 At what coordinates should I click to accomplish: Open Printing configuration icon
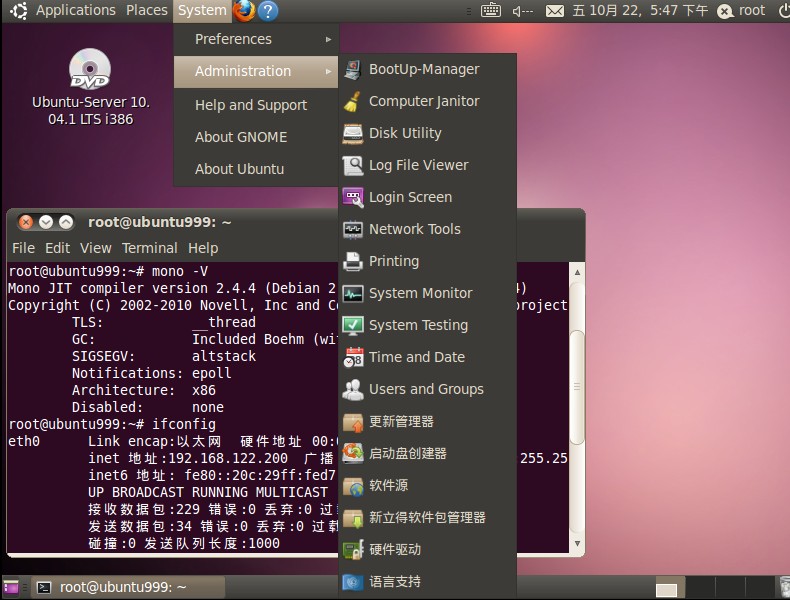click(353, 261)
